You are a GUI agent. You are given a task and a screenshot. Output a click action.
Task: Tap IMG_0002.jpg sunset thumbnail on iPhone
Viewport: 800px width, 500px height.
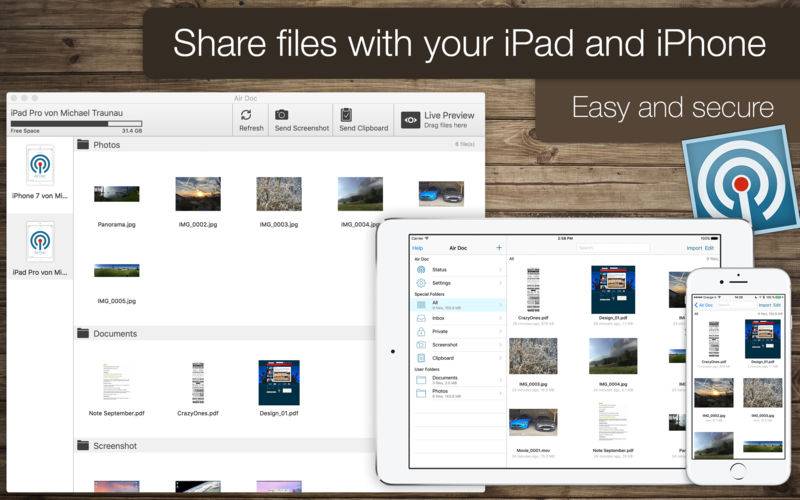pos(714,392)
